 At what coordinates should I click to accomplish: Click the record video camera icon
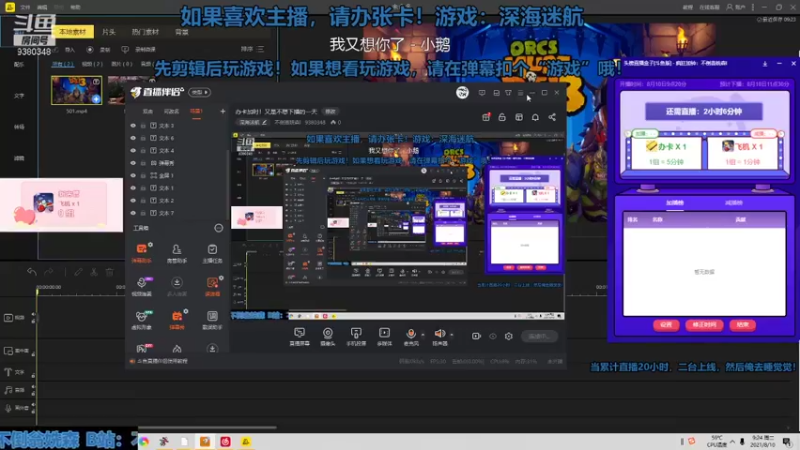point(476,336)
